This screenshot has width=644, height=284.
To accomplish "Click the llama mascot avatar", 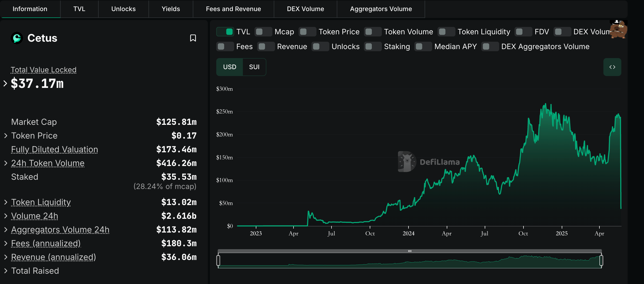I will tap(618, 29).
